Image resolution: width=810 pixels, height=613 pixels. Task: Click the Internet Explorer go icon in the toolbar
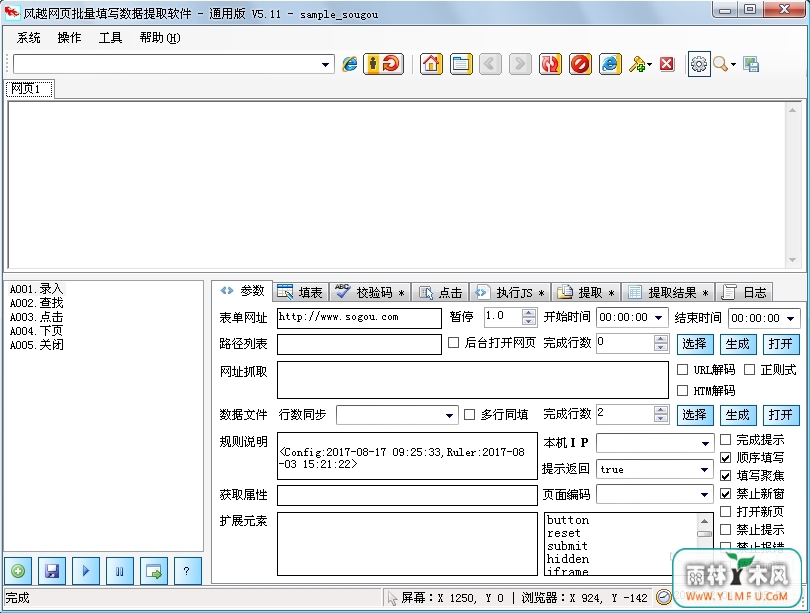coord(350,64)
